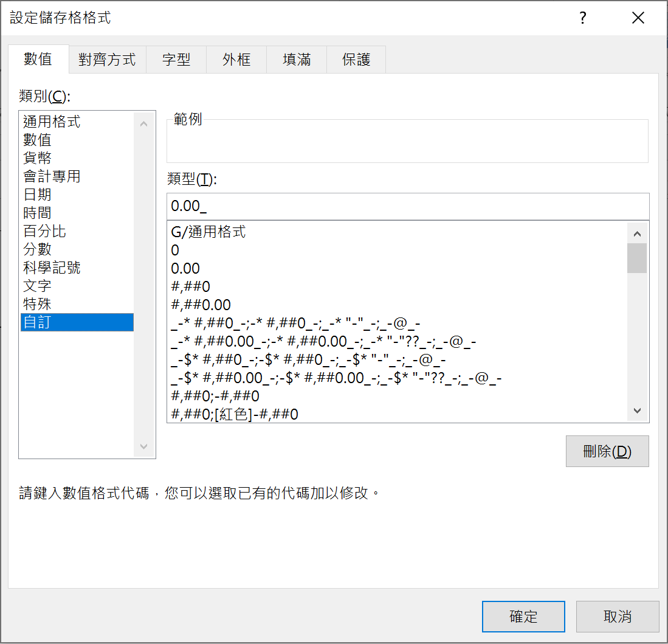Close the 設定儲存格格式 dialog
The height and width of the screenshot is (644, 668).
point(638,18)
